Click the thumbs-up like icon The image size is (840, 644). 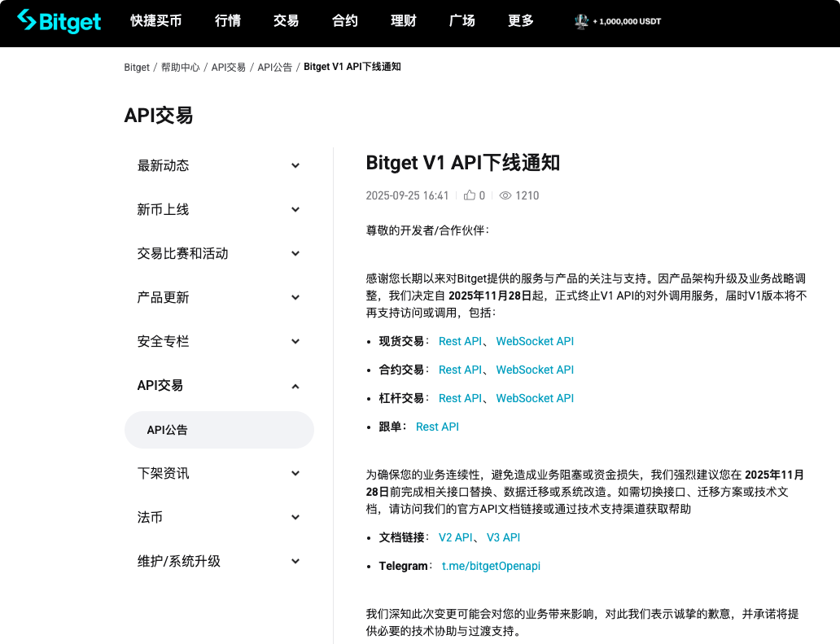click(470, 195)
